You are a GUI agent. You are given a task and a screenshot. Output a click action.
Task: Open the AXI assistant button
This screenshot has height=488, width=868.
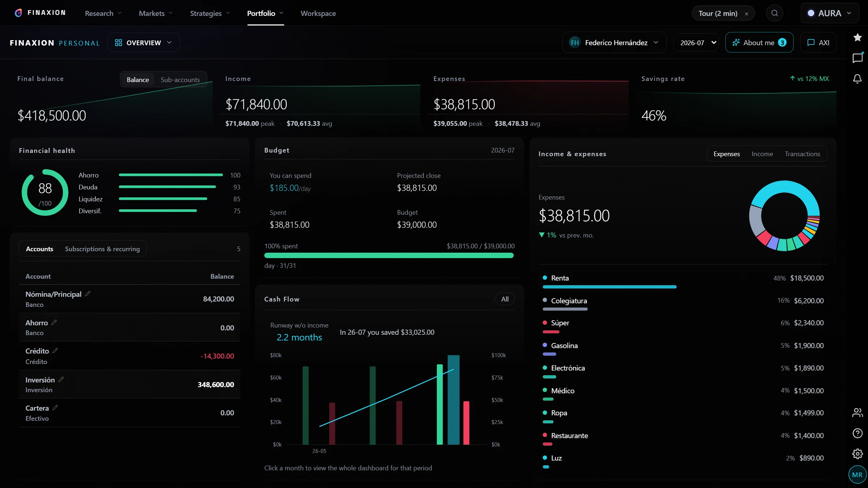818,43
